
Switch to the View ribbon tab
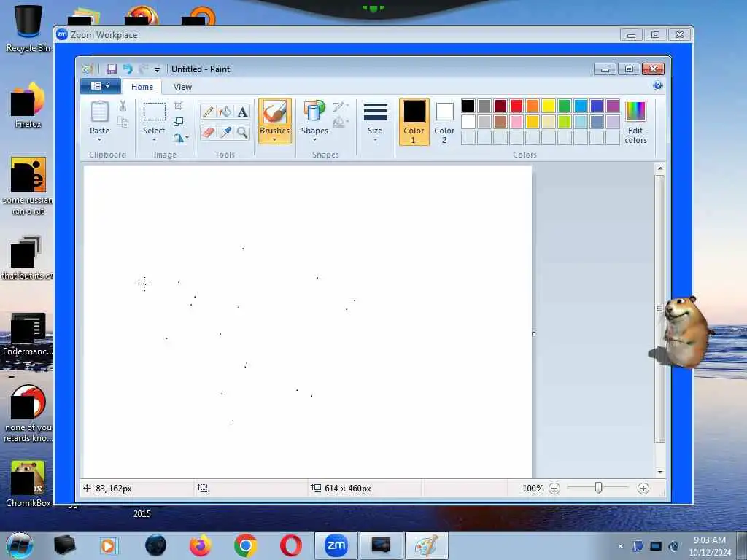point(182,87)
